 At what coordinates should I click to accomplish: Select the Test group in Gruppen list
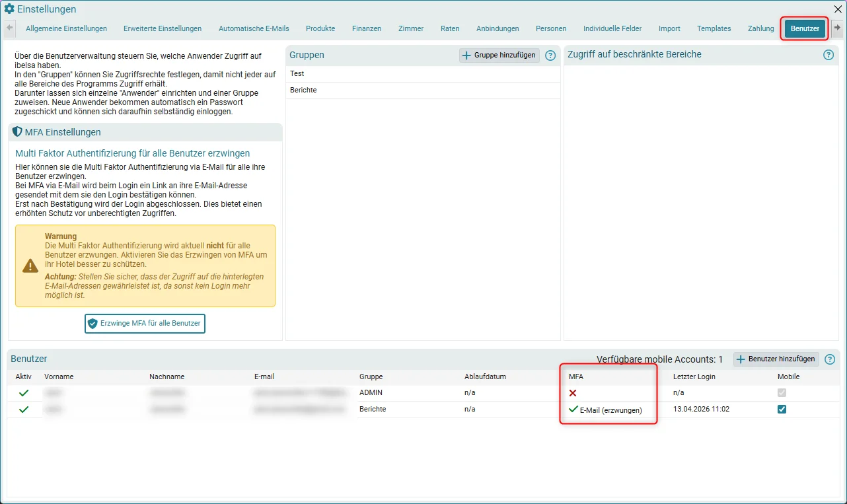click(423, 74)
